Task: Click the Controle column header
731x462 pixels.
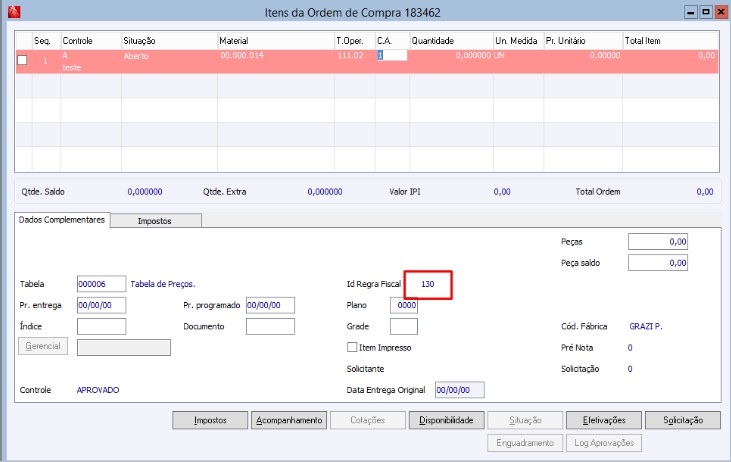Action: [x=91, y=41]
